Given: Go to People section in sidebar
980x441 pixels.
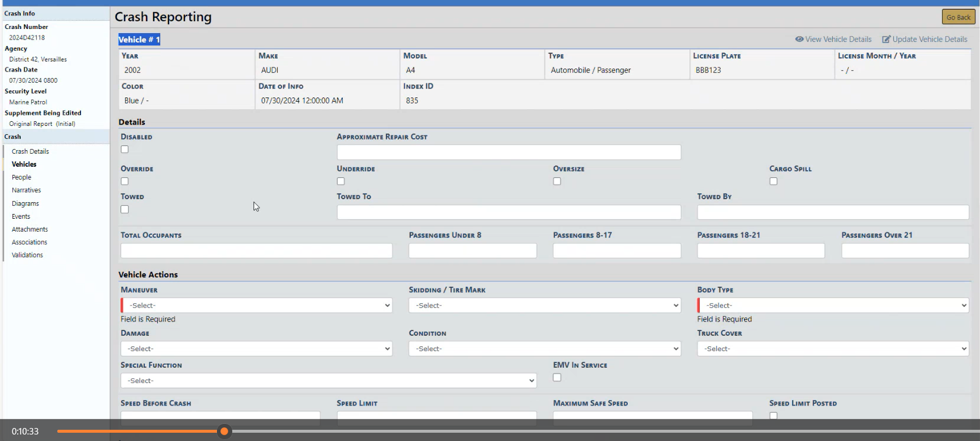Looking at the screenshot, I should coord(21,177).
